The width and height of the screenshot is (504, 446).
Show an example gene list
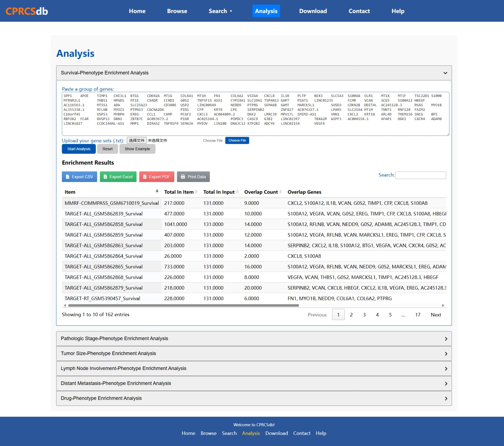point(137,149)
